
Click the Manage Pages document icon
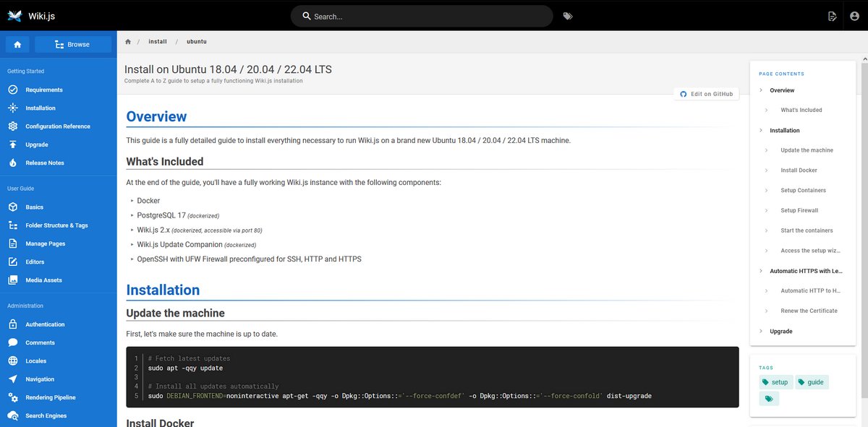click(12, 243)
